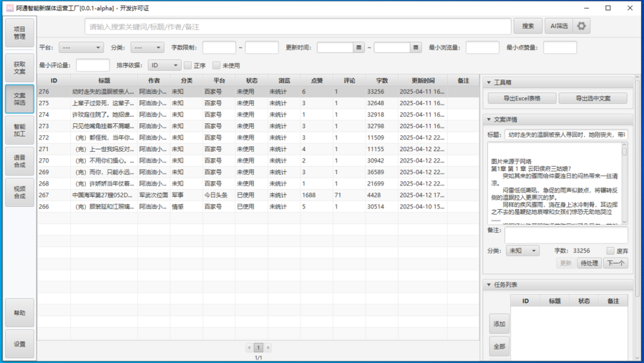Open 设置 in the sidebar
This screenshot has width=644, height=363.
tap(20, 344)
